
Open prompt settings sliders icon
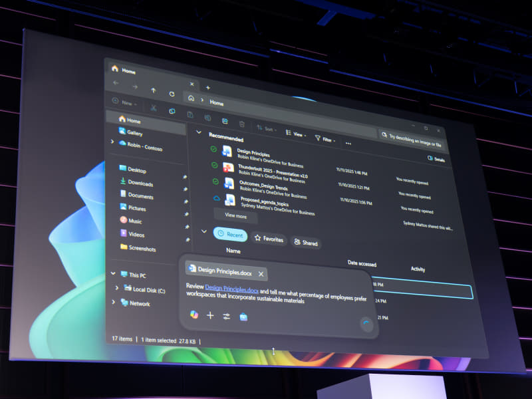tap(227, 317)
